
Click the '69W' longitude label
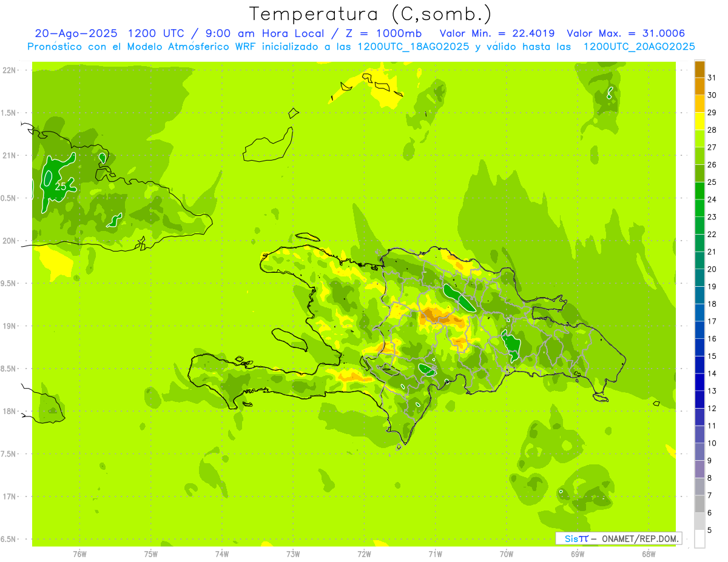click(578, 554)
